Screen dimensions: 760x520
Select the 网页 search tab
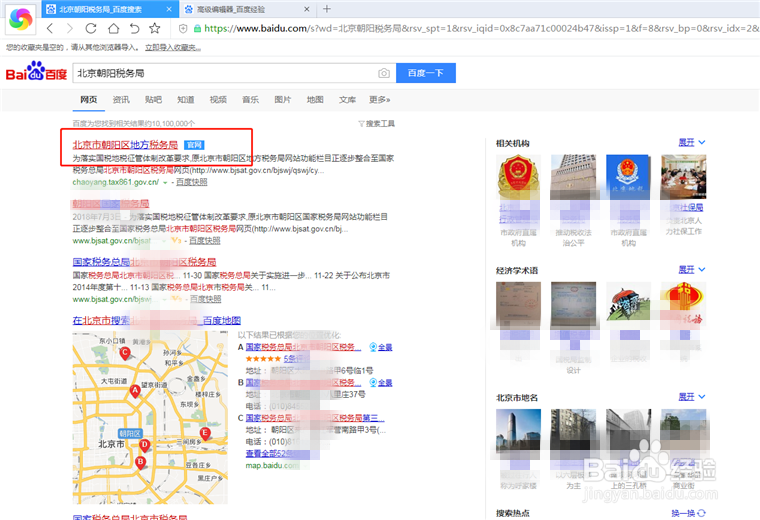click(89, 99)
